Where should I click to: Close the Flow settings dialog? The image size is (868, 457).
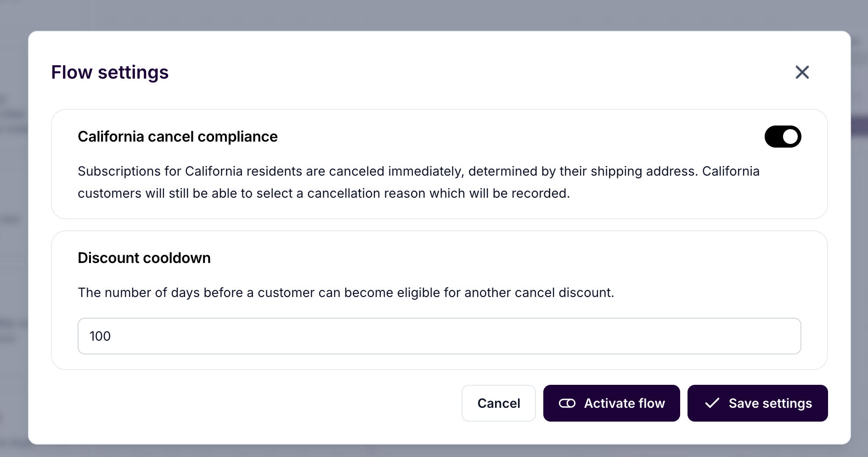click(802, 72)
